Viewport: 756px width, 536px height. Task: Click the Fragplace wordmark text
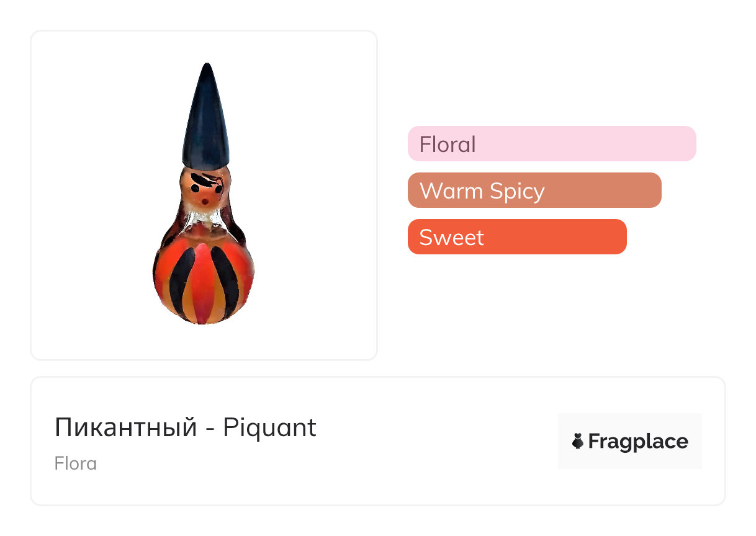(638, 442)
